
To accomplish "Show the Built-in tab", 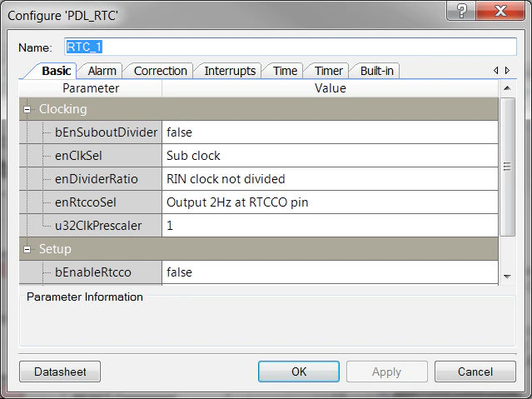I will [x=377, y=71].
